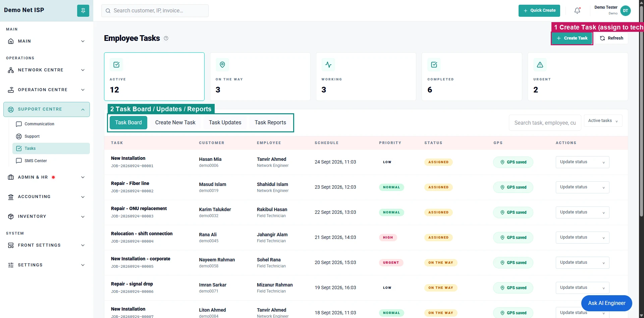Click the task and employee search box
This screenshot has width=644, height=318.
545,123
